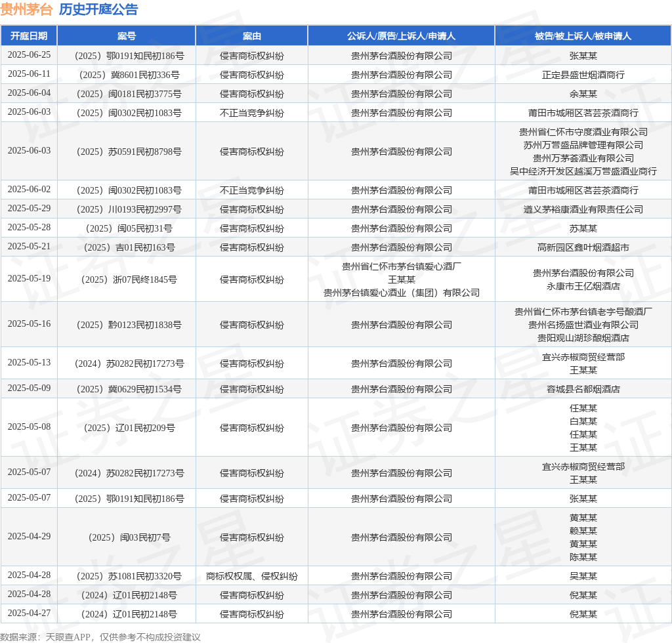Click defendant 正定县盛世烟酒商行

click(583, 75)
